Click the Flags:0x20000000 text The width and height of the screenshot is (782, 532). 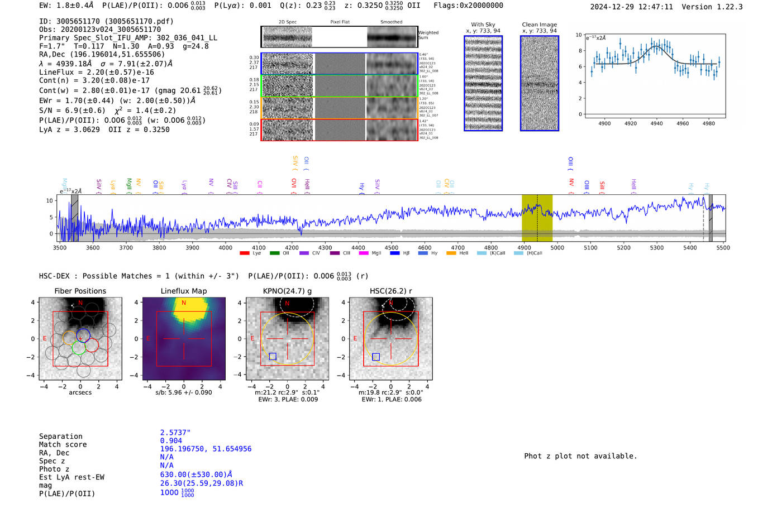[468, 6]
